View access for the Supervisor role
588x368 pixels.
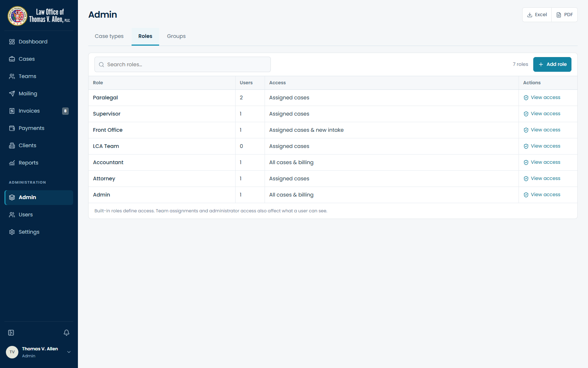coord(542,114)
